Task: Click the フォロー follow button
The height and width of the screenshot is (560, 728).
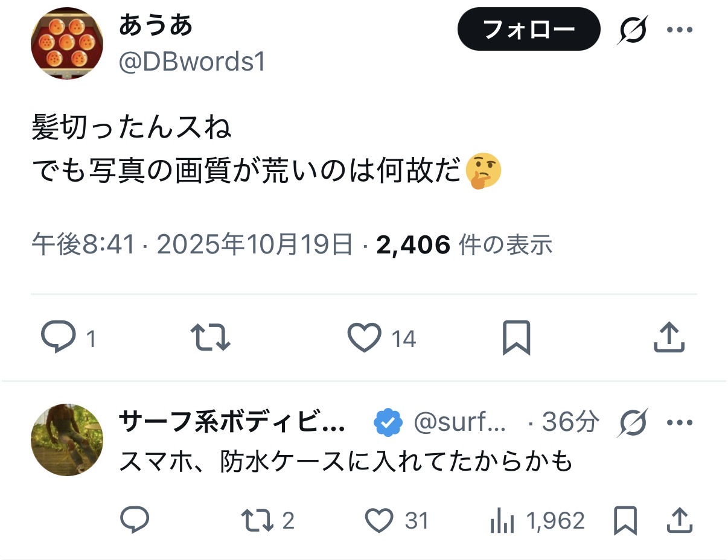Action: point(529,29)
